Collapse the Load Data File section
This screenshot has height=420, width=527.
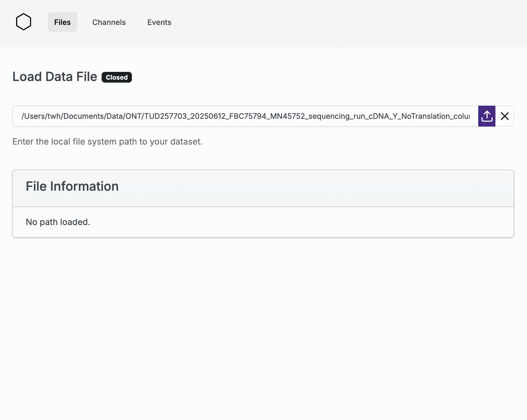(x=55, y=76)
